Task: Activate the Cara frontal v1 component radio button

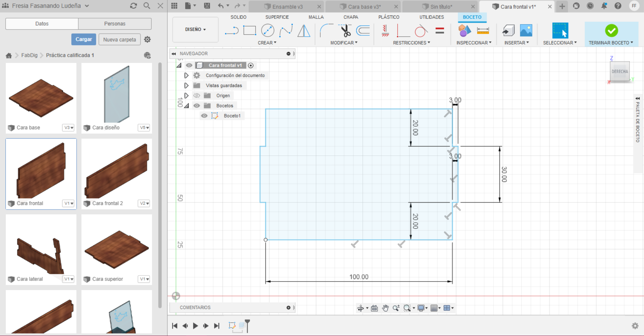Action: tap(251, 65)
